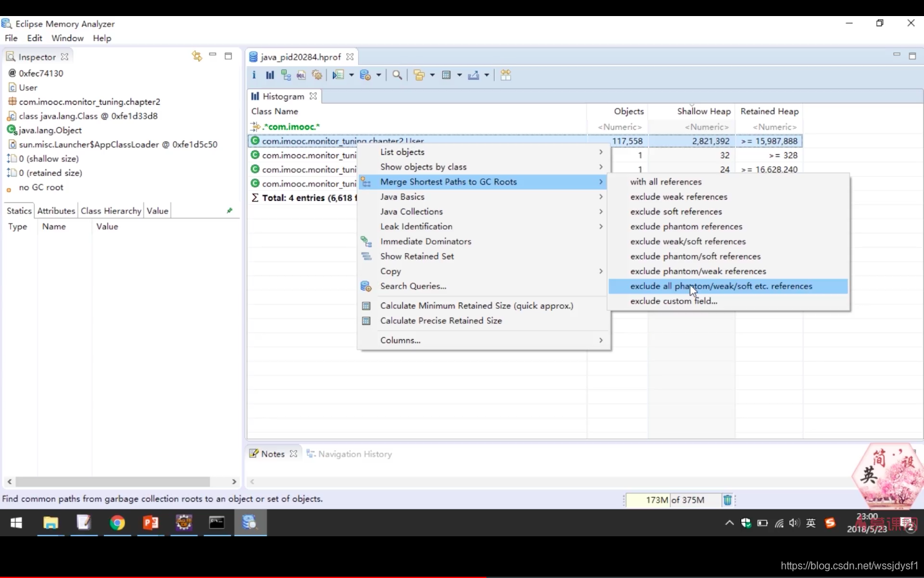924x578 pixels.
Task: Open the Report toolbar dropdown arrow
Action: coord(351,75)
